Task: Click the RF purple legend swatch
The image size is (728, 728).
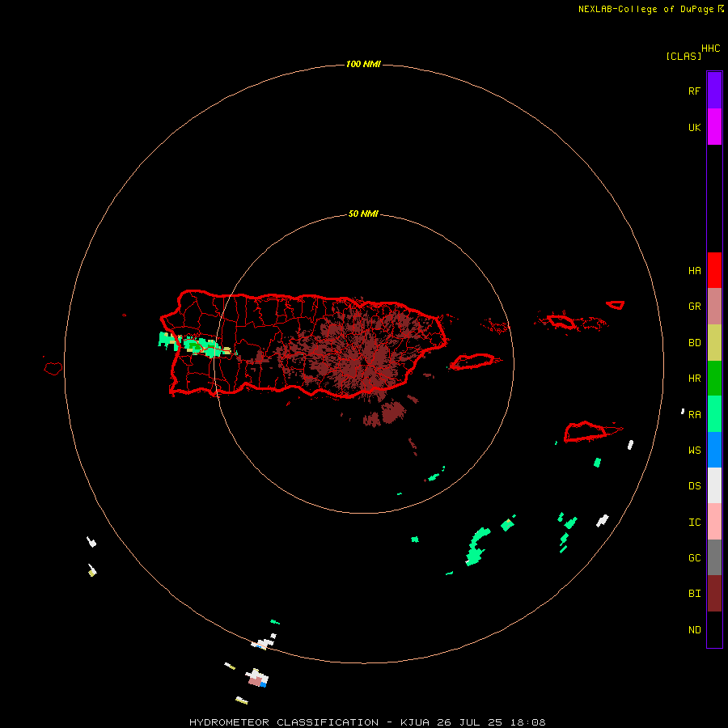Action: pos(714,91)
